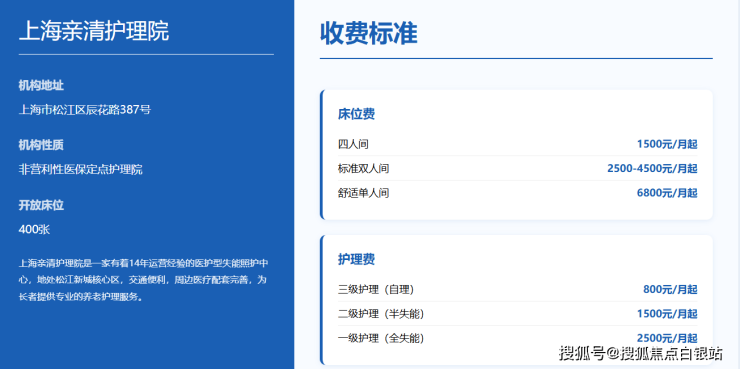Select the 标准双人间 row label

tap(363, 169)
